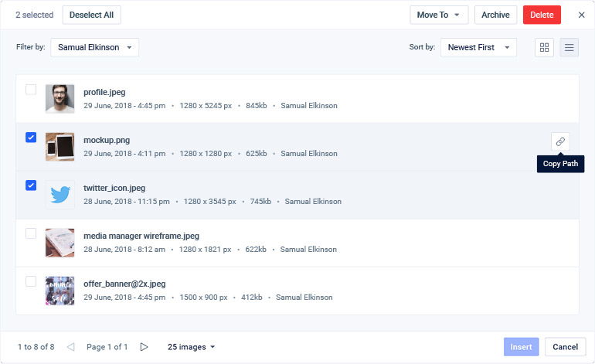Select the profile.jpeg checkbox
Image resolution: width=595 pixels, height=364 pixels.
[31, 90]
